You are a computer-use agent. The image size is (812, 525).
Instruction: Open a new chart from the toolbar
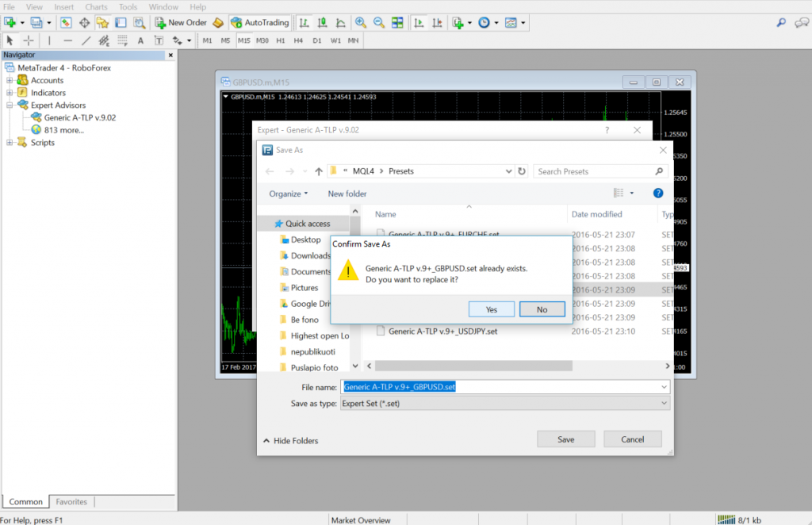tap(10, 22)
